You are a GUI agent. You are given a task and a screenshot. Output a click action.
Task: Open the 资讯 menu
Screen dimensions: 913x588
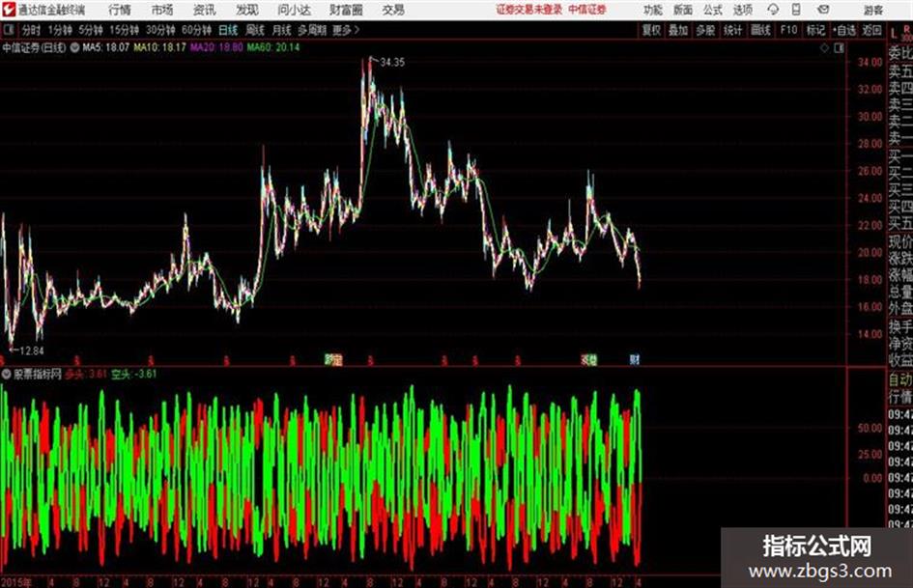[205, 10]
